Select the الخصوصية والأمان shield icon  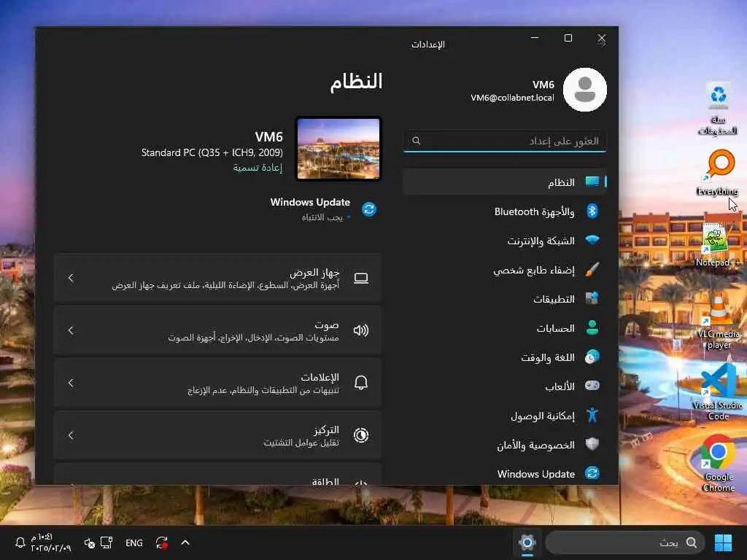click(x=592, y=444)
